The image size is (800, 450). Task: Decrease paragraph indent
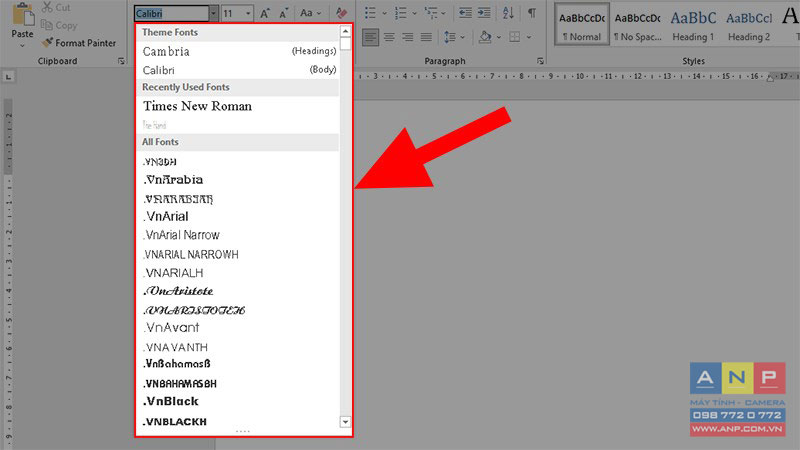tap(465, 13)
